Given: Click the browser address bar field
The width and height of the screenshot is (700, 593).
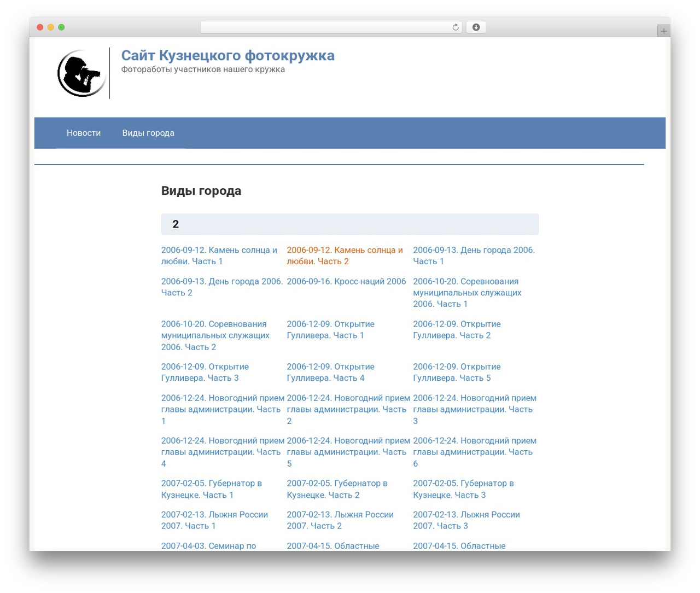Looking at the screenshot, I should coord(331,27).
